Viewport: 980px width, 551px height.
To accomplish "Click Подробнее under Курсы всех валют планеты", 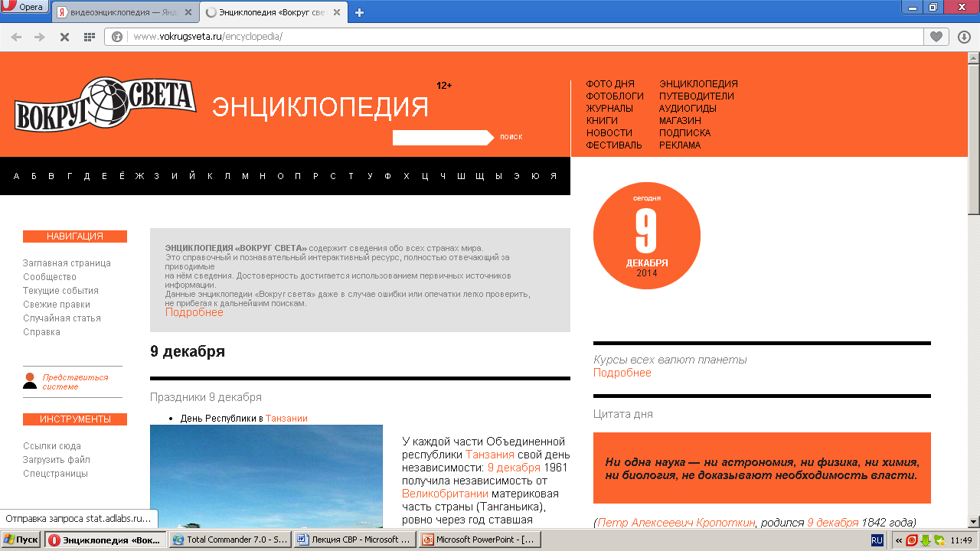I will 622,373.
